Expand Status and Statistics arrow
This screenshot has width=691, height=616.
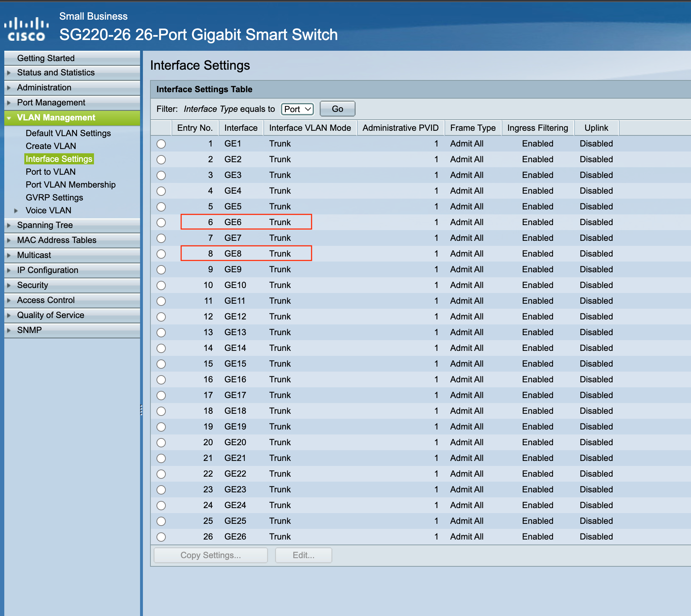pos(9,73)
